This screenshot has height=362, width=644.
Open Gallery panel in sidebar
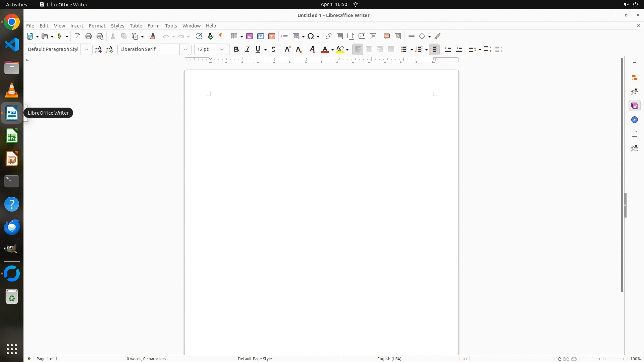point(634,106)
